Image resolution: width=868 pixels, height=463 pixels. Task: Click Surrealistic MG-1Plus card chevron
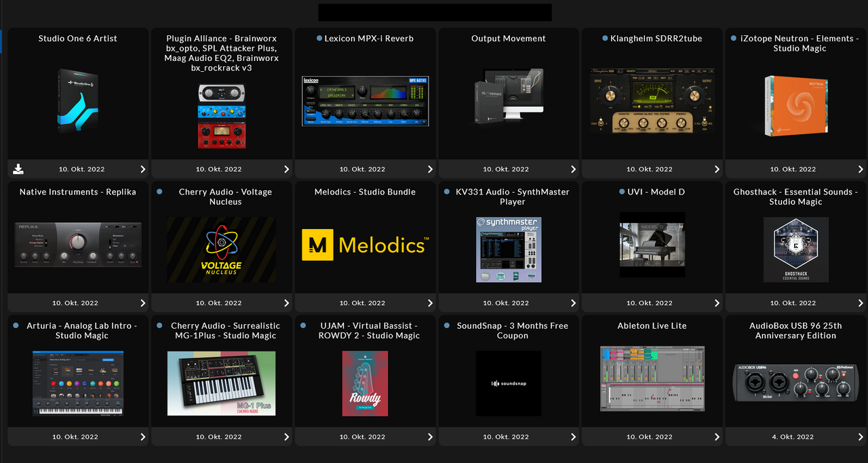[287, 437]
